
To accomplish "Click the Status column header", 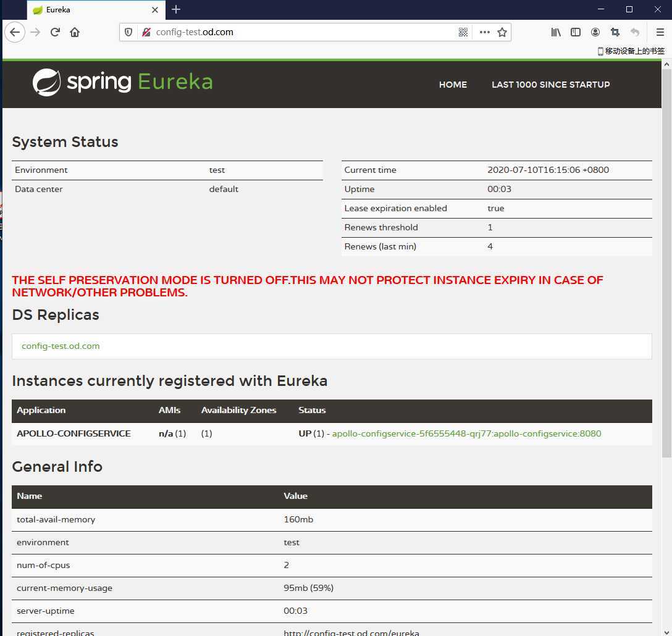I will click(312, 410).
